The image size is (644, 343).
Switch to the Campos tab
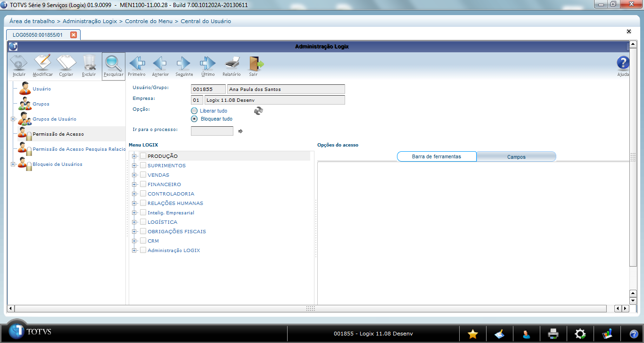pos(516,157)
